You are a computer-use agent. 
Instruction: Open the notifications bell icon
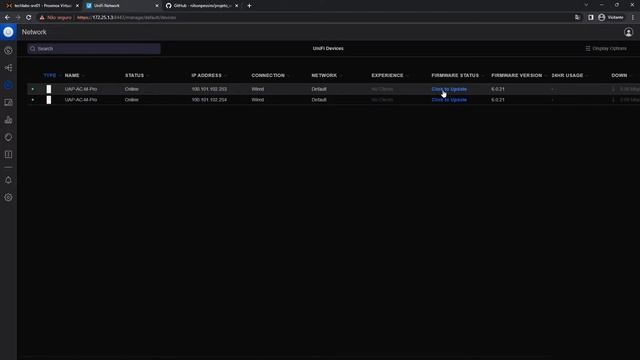point(8,180)
